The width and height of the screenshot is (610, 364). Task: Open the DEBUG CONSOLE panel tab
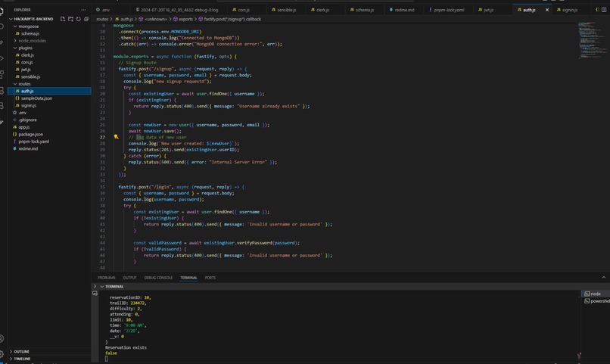[x=158, y=278]
